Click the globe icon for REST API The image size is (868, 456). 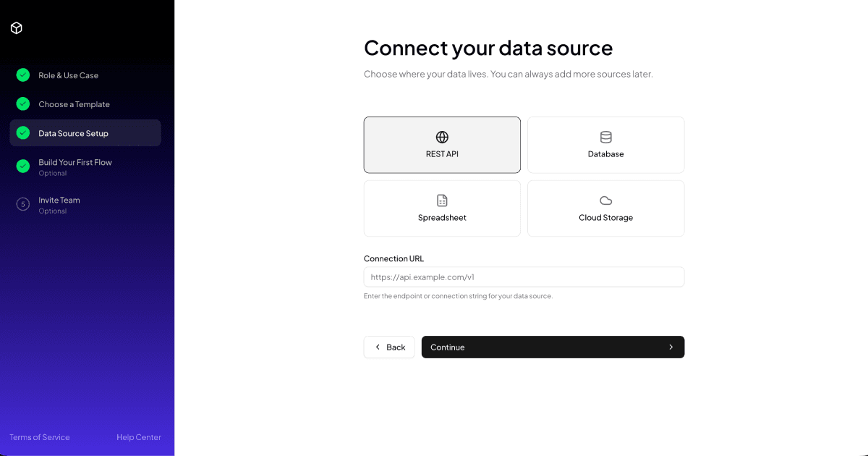point(442,137)
